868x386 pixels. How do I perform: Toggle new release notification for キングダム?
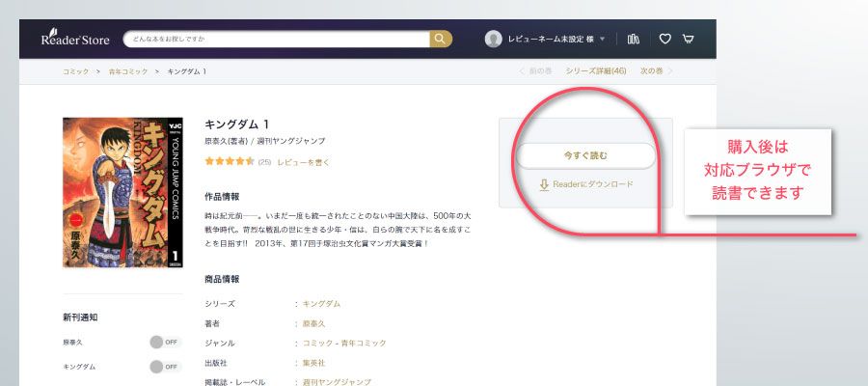coord(165,367)
